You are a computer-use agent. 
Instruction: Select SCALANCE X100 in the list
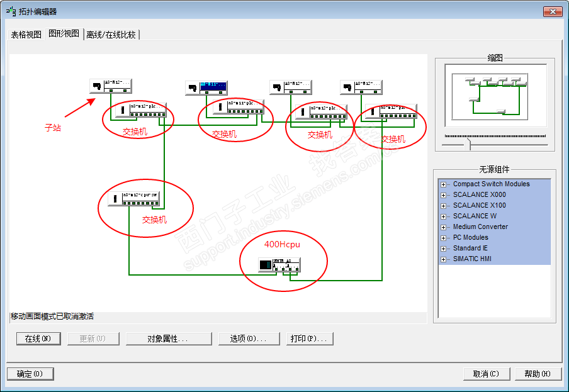pyautogui.click(x=479, y=206)
